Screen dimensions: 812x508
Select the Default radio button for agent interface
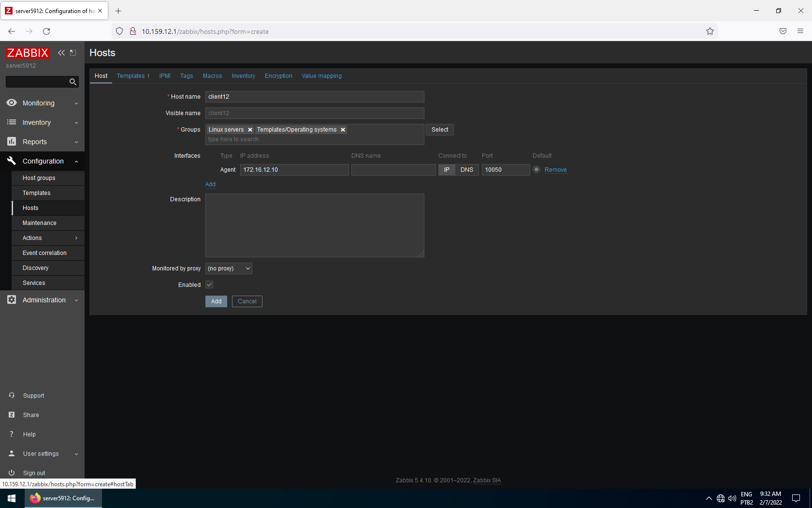[x=536, y=169]
